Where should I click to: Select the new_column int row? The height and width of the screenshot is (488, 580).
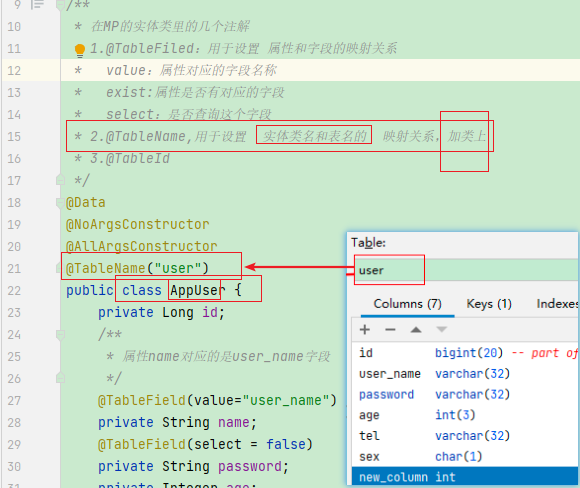pos(465,477)
